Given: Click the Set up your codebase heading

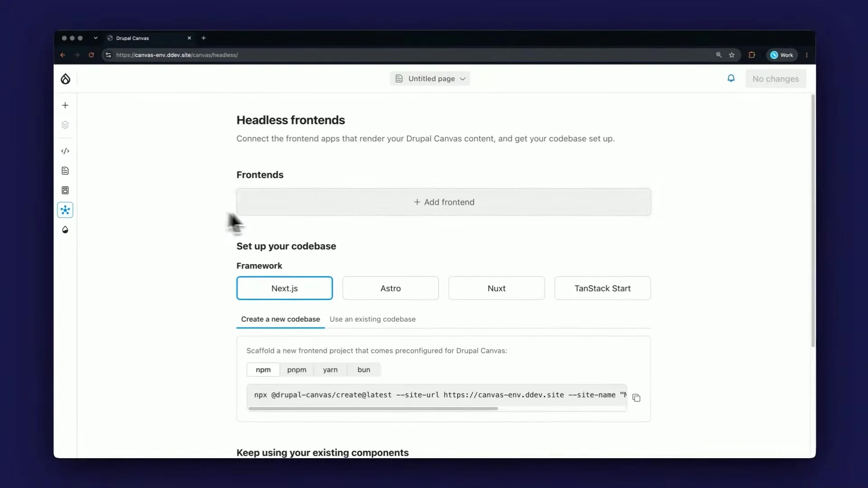Looking at the screenshot, I should tap(286, 246).
